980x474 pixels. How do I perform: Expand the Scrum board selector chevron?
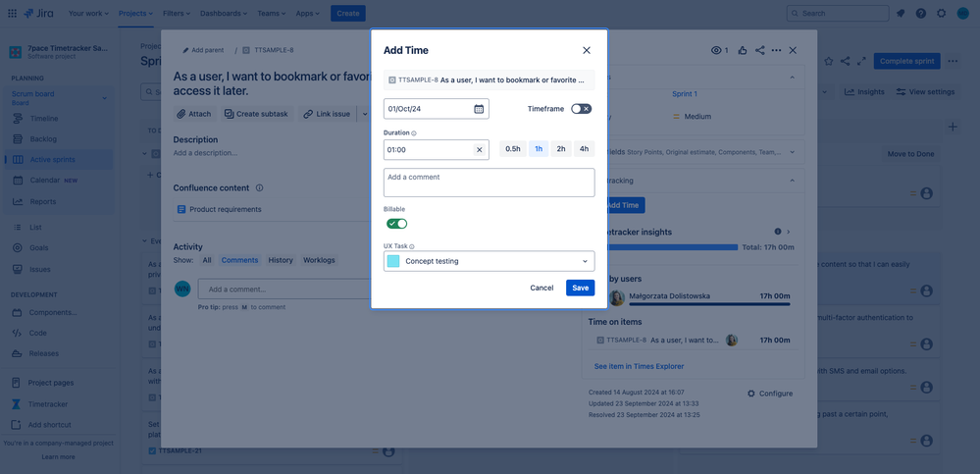tap(104, 98)
